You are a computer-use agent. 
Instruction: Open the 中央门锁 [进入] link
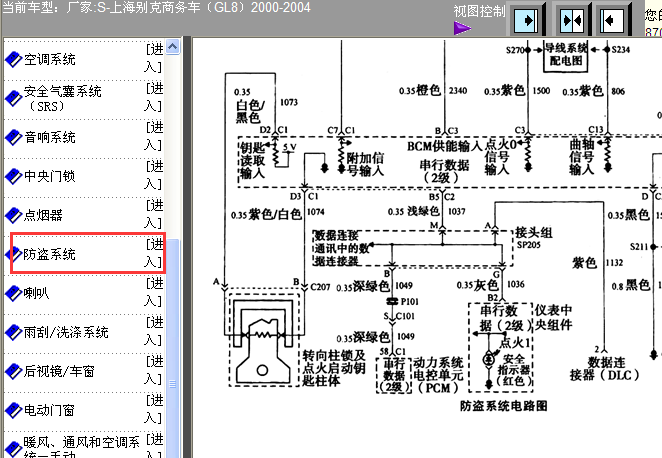[154, 175]
